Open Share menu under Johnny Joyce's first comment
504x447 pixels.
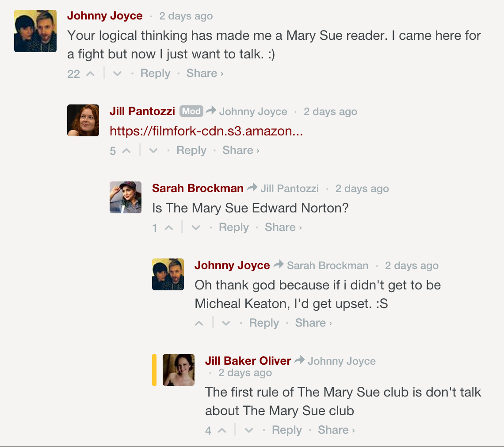(x=204, y=73)
